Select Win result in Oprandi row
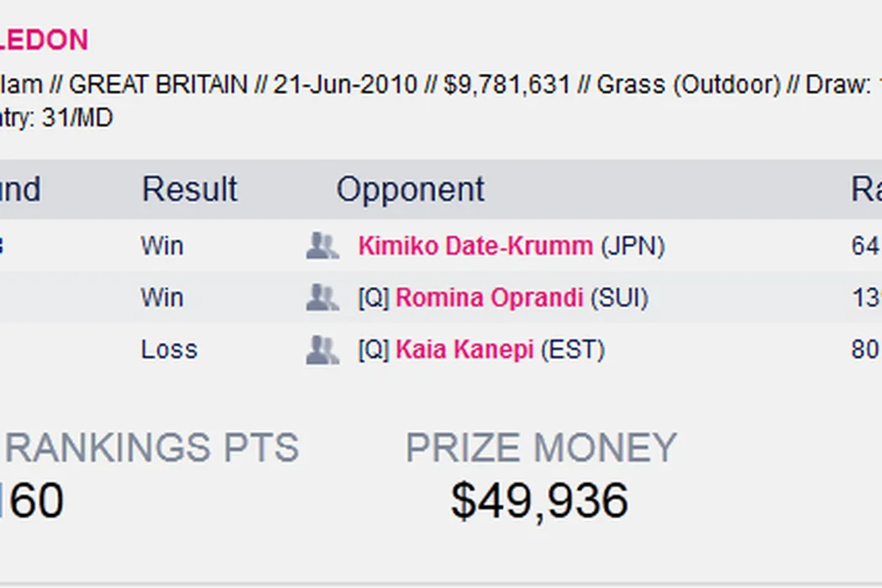Viewport: 882px width, 588px height. point(162,298)
